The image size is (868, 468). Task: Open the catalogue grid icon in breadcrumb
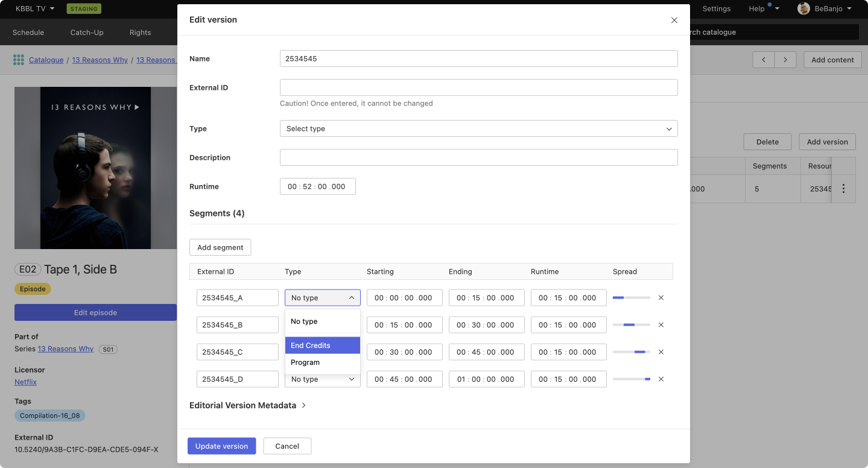(x=19, y=60)
